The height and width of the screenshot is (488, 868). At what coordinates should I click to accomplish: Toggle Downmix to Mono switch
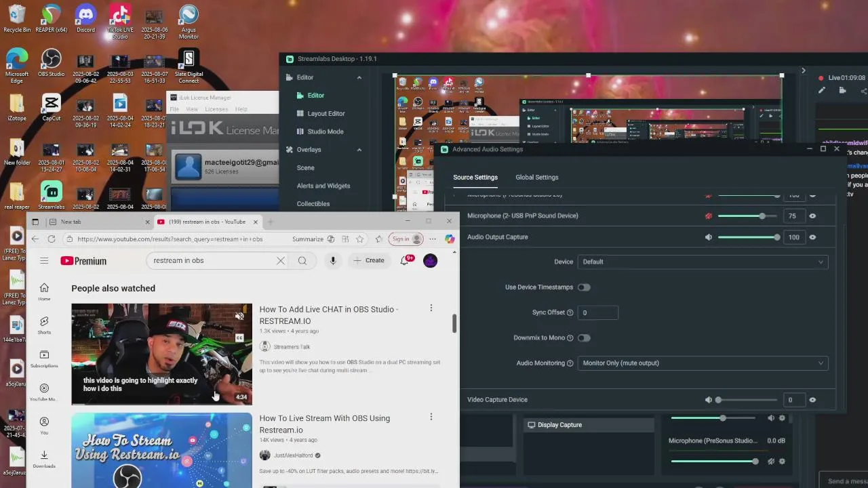coord(584,338)
